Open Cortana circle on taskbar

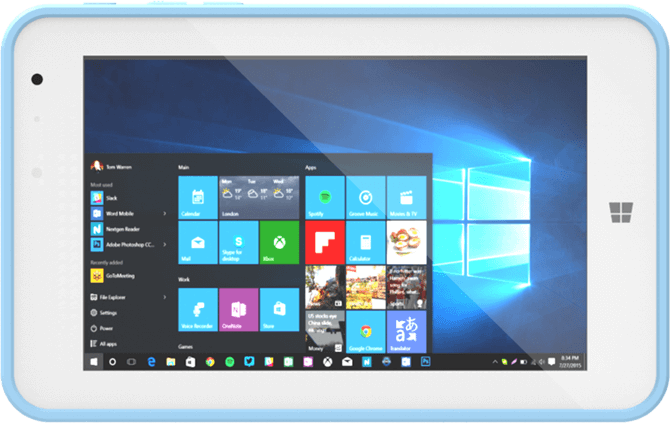point(112,362)
